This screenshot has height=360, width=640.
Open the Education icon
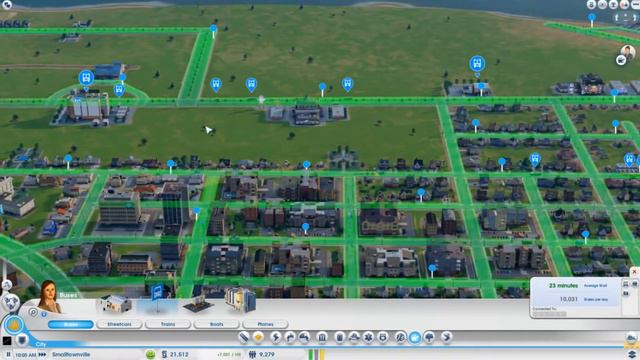pyautogui.click(x=400, y=337)
